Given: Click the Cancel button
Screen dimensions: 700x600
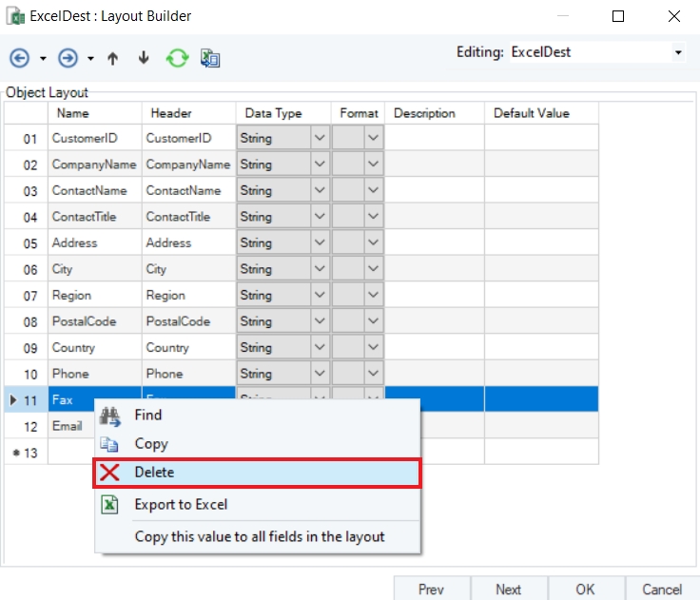Looking at the screenshot, I should click(x=662, y=589).
